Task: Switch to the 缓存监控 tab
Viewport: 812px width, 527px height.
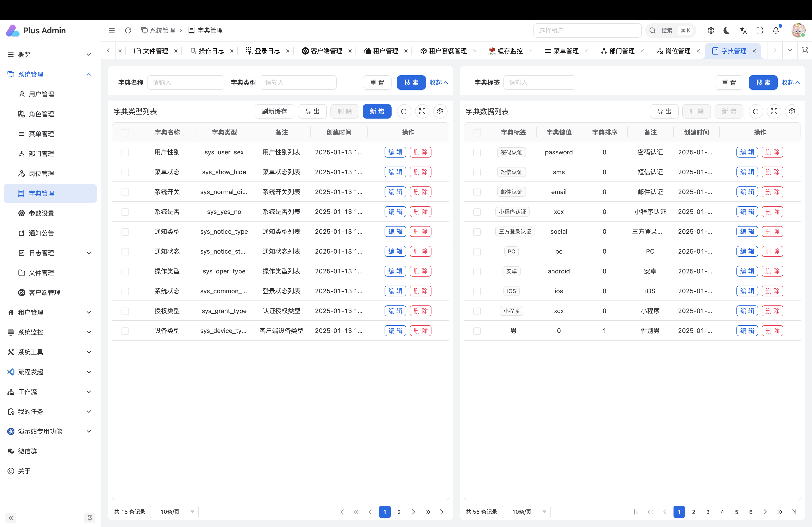Action: (x=510, y=51)
